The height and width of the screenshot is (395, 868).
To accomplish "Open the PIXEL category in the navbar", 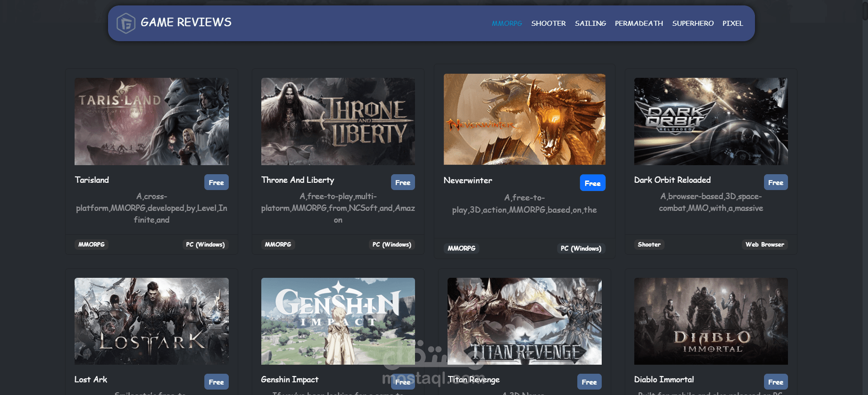I will point(732,23).
